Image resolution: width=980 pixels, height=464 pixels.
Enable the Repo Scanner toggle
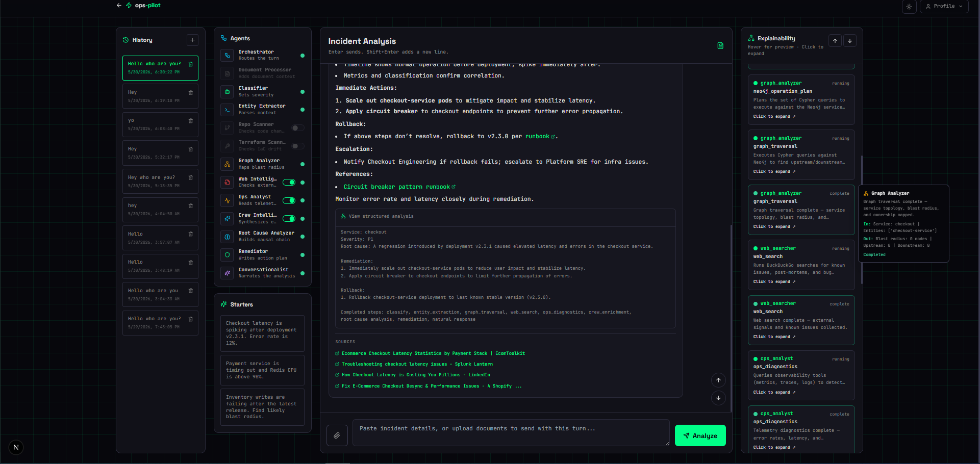[x=298, y=128]
